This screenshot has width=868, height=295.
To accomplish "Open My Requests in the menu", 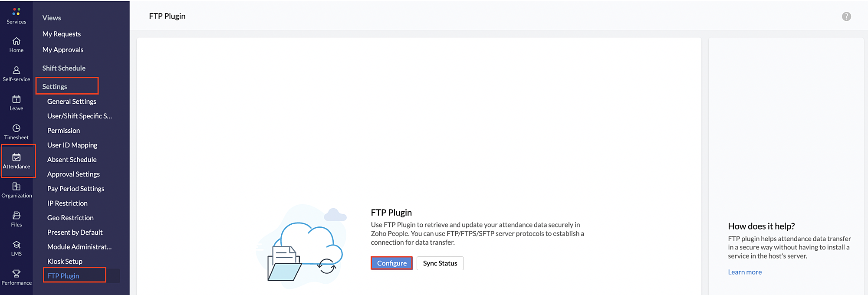I will tap(62, 34).
